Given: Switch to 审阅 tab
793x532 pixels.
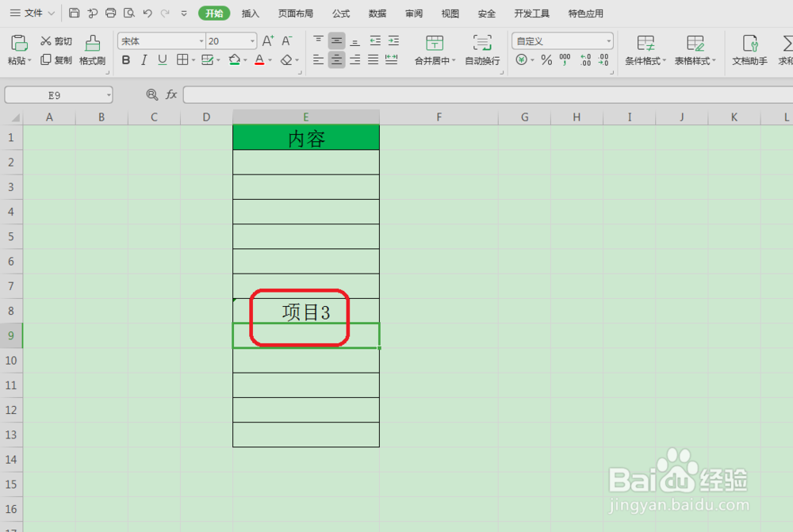Looking at the screenshot, I should (414, 13).
